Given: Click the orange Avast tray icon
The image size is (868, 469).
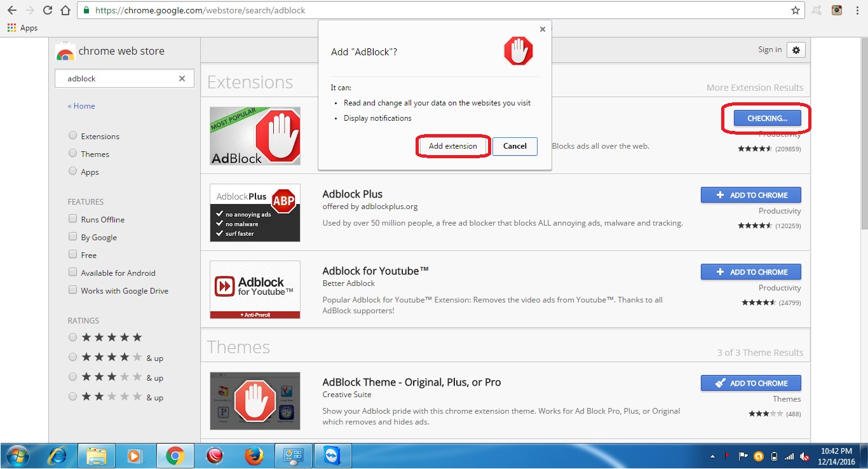Looking at the screenshot, I should tap(758, 456).
